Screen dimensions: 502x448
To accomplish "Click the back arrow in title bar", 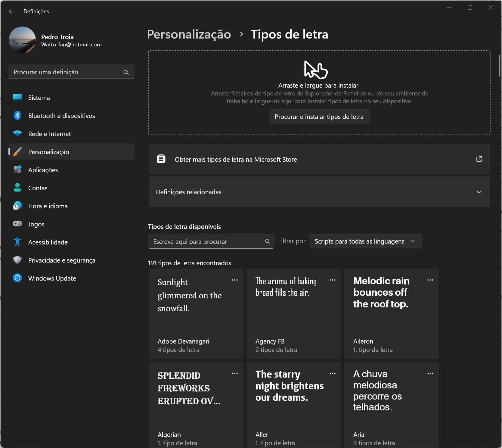I will pos(12,11).
